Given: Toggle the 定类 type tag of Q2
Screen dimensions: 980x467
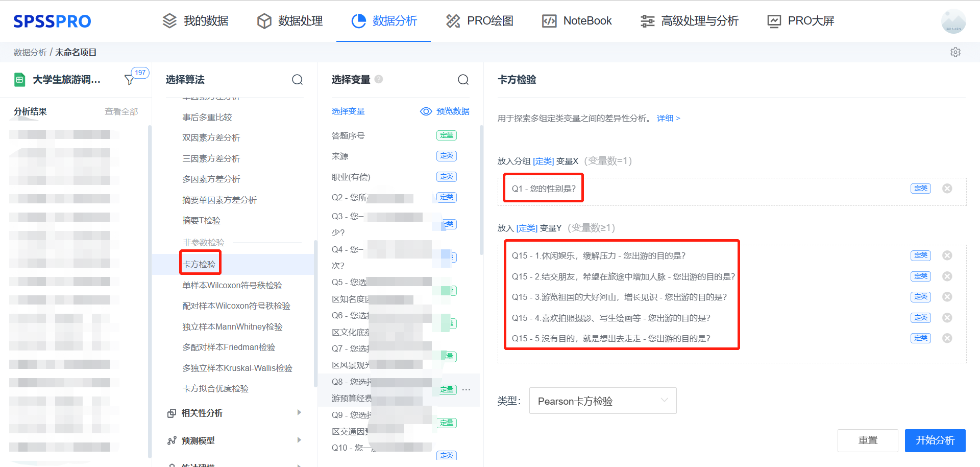Looking at the screenshot, I should (x=447, y=197).
